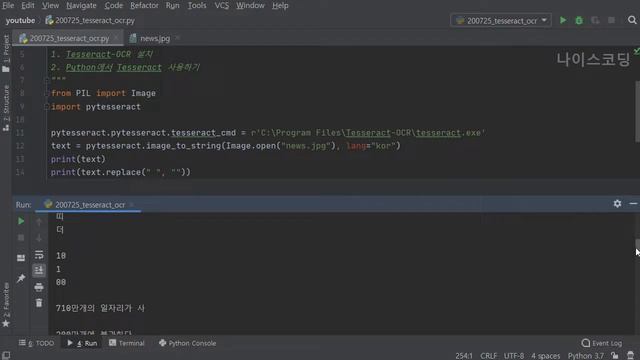Hide the Run tool window
Image resolution: width=640 pixels, height=360 pixels.
633,203
